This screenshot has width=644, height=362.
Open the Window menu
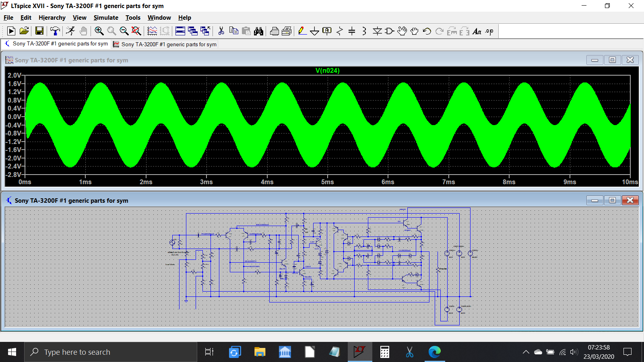(159, 17)
